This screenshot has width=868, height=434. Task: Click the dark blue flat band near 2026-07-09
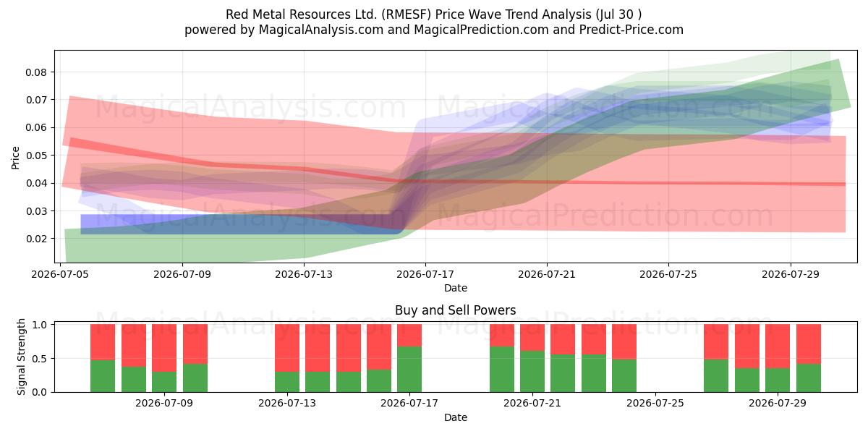pyautogui.click(x=182, y=224)
